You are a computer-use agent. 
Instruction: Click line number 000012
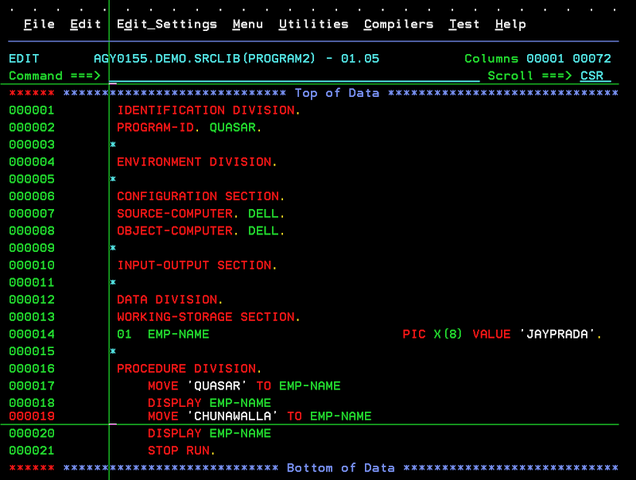(32, 300)
